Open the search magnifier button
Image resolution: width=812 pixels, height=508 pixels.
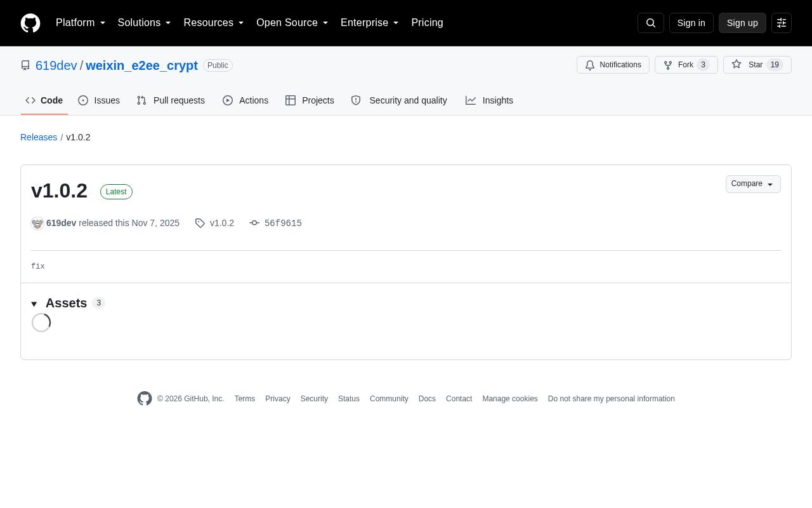[651, 23]
